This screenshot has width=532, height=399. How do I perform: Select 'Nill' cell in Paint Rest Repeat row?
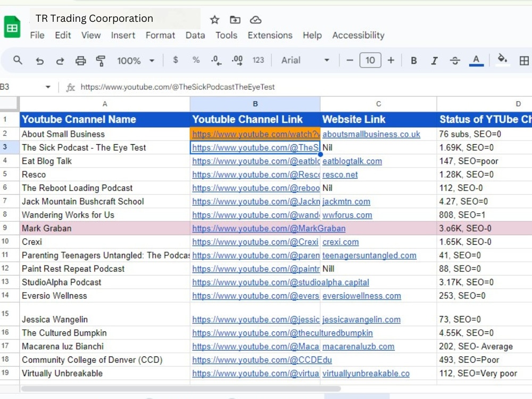coord(378,269)
